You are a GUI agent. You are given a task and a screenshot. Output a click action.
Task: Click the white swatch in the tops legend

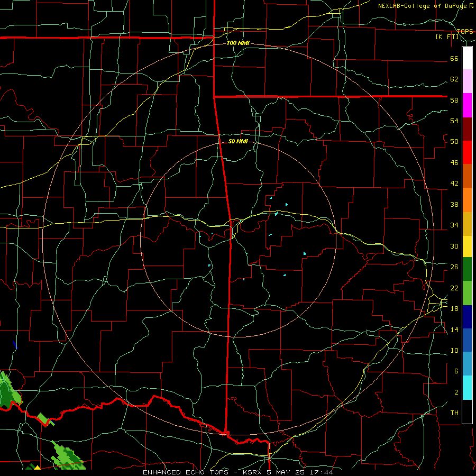pos(467,58)
